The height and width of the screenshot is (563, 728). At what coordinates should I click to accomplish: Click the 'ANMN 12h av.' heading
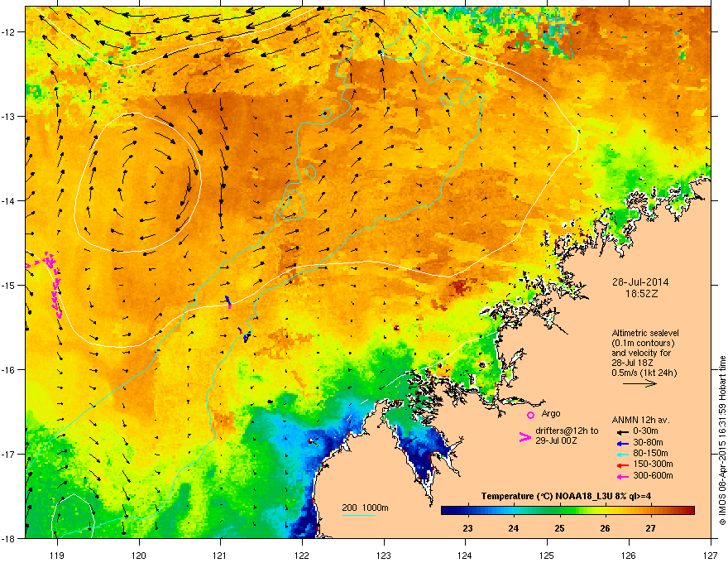click(640, 420)
